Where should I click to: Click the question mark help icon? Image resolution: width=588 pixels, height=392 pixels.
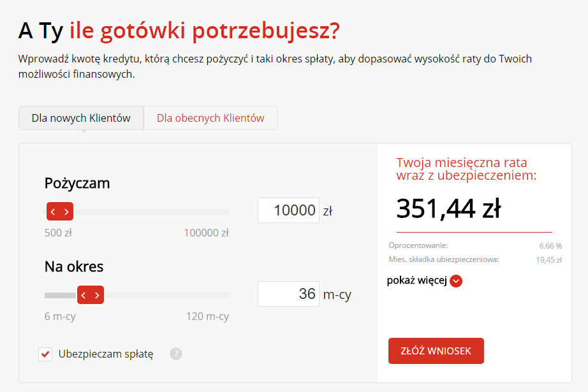[176, 354]
